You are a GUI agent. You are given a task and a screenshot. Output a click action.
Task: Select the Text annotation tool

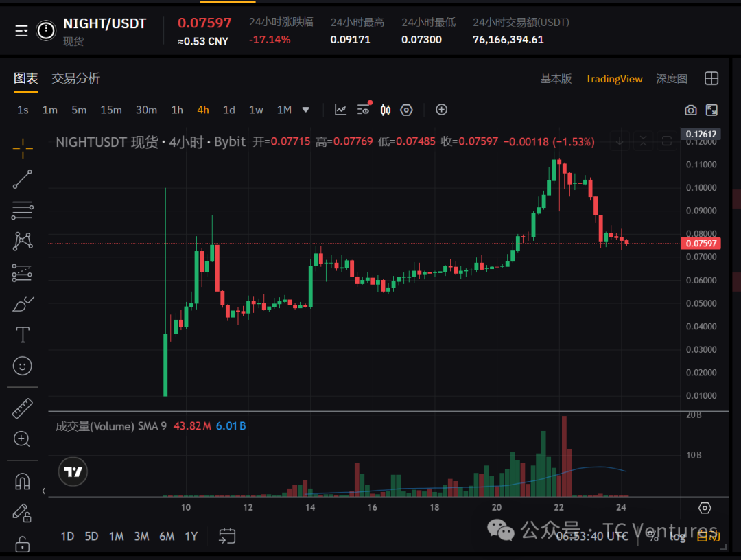23,335
